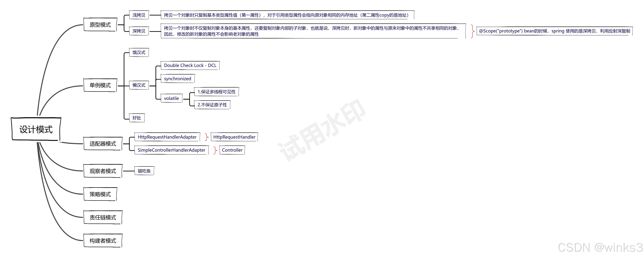
Task: Select the 适配器模式 node
Action: [103, 144]
